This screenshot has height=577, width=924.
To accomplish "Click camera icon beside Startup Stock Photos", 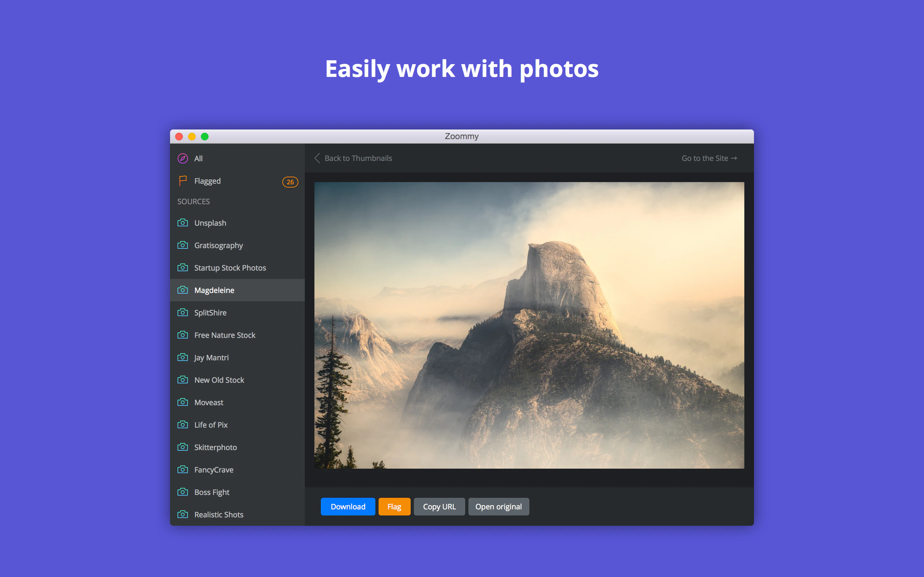I will [x=183, y=268].
